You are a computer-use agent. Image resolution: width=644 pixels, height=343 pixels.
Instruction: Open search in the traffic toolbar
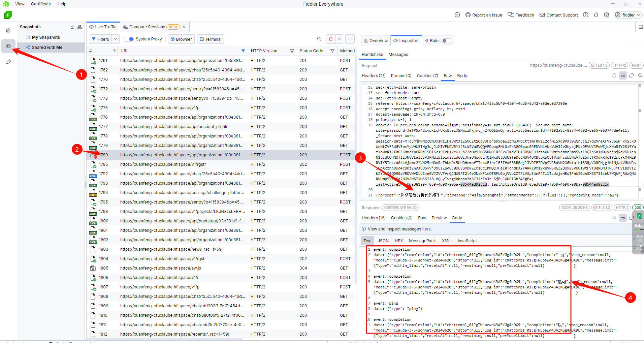click(x=319, y=39)
